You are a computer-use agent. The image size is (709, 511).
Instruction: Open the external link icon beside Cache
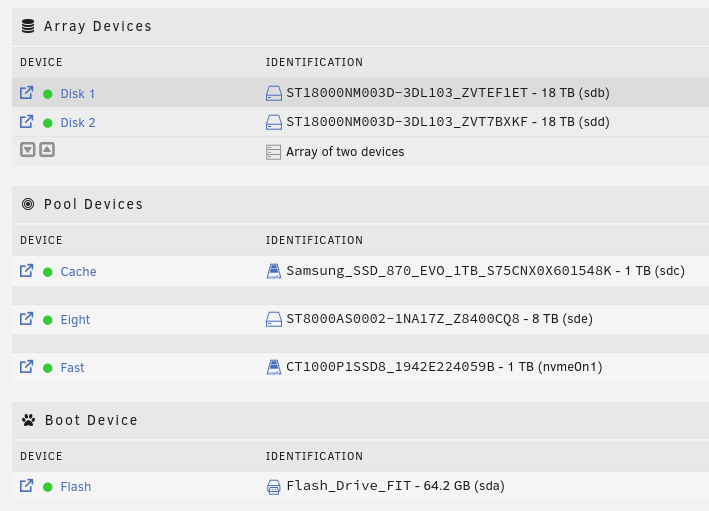pos(26,271)
